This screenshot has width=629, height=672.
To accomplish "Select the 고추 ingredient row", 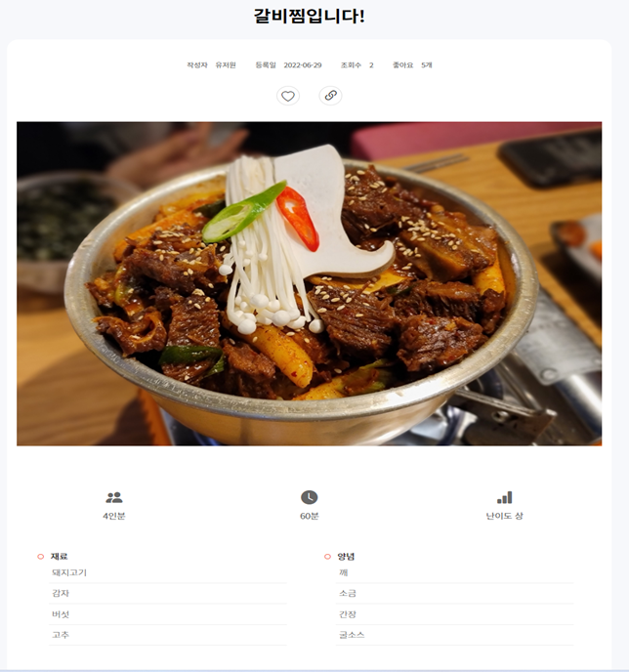I will click(x=168, y=635).
